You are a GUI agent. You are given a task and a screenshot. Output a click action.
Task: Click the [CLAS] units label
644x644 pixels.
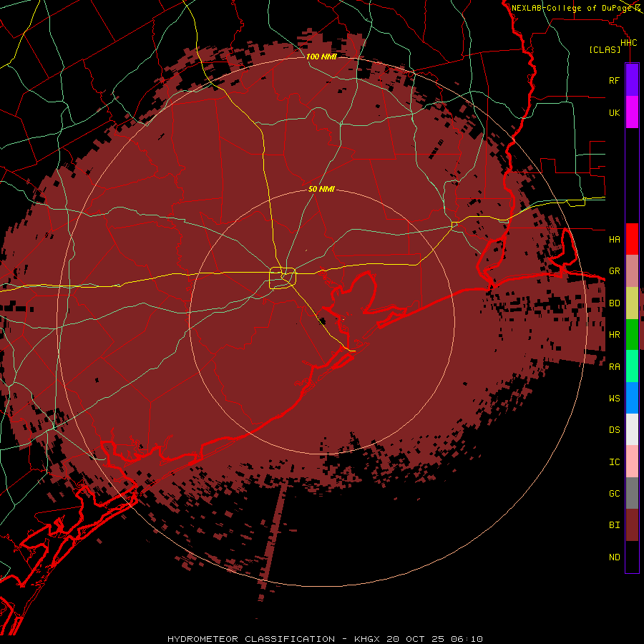[605, 49]
